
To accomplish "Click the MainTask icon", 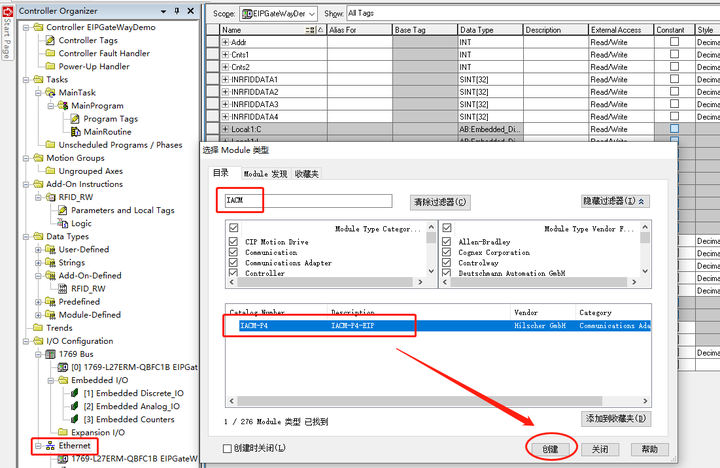I will [51, 92].
